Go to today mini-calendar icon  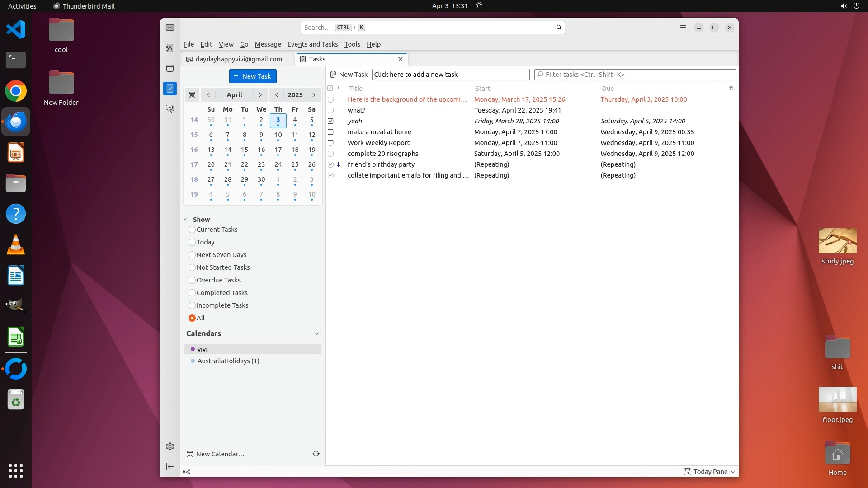point(192,95)
